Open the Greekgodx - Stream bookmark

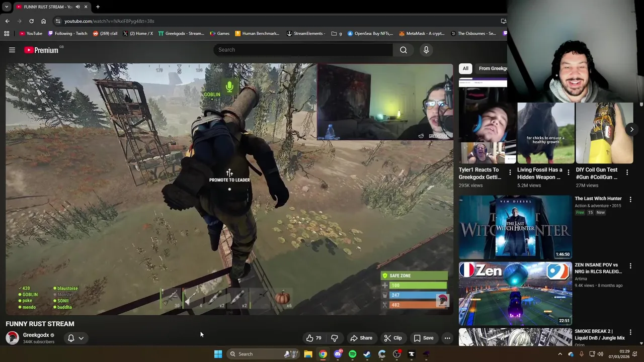[x=181, y=34]
